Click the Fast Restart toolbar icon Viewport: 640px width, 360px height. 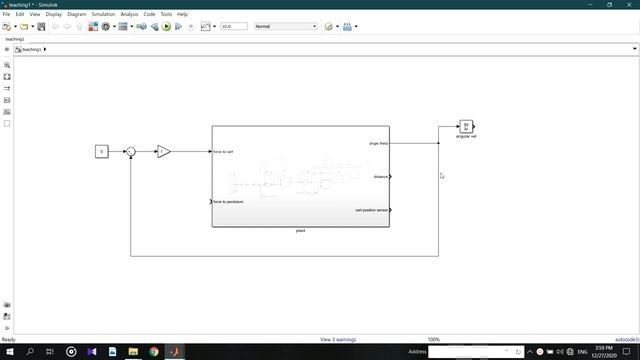tap(142, 27)
